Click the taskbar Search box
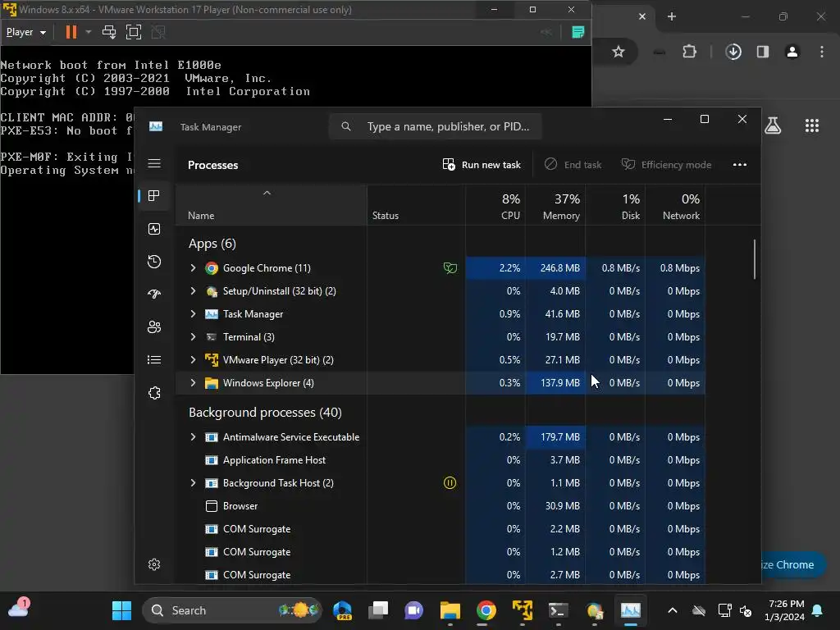The width and height of the screenshot is (840, 630). 232,610
